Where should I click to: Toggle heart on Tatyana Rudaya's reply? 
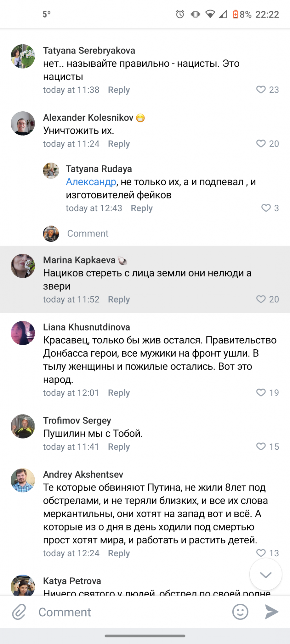pyautogui.click(x=266, y=208)
